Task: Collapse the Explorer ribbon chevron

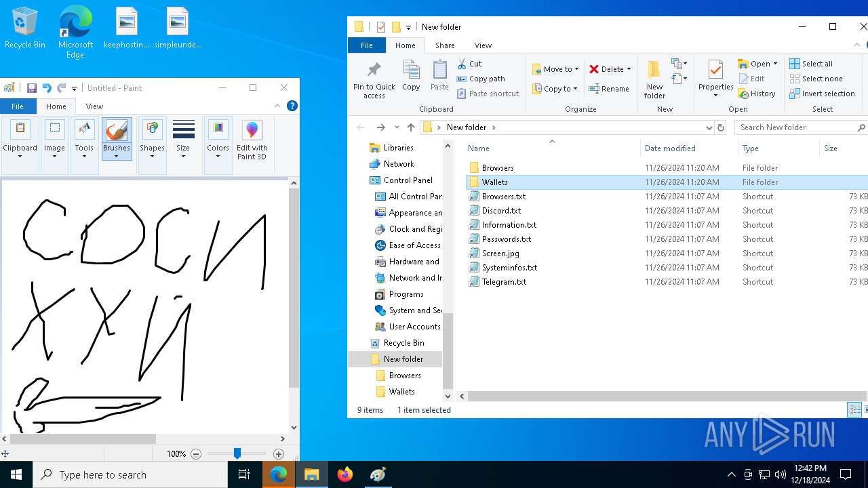Action: (x=857, y=45)
